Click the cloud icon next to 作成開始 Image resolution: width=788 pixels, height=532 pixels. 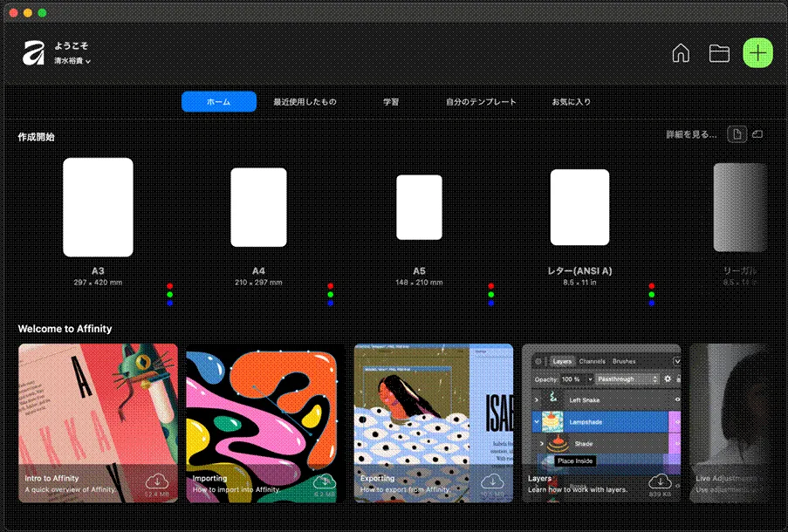point(758,135)
